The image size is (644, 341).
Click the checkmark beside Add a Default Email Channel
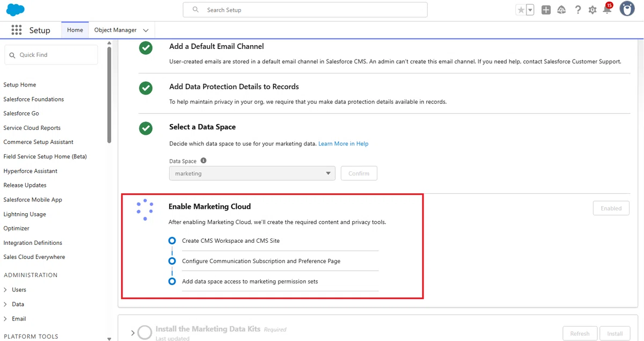point(146,48)
